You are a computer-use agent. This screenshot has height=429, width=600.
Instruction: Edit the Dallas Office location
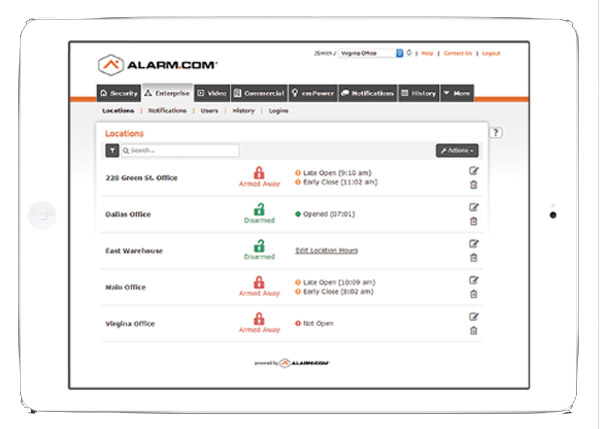point(474,207)
